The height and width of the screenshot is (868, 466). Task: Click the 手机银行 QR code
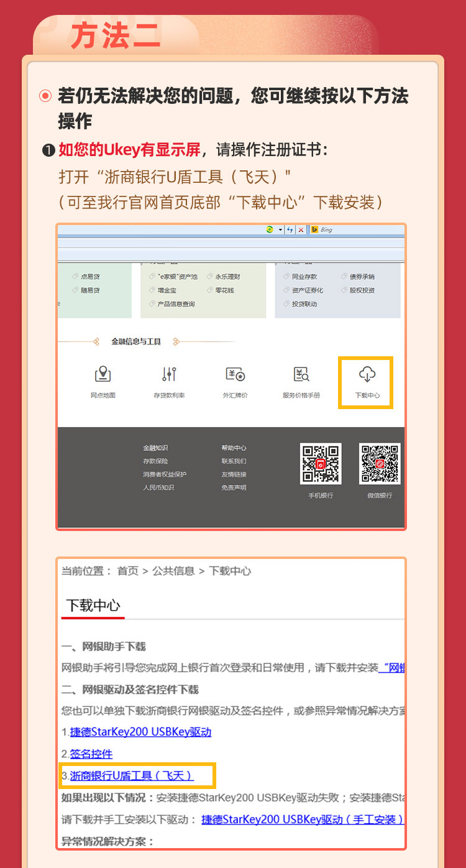coord(321,463)
